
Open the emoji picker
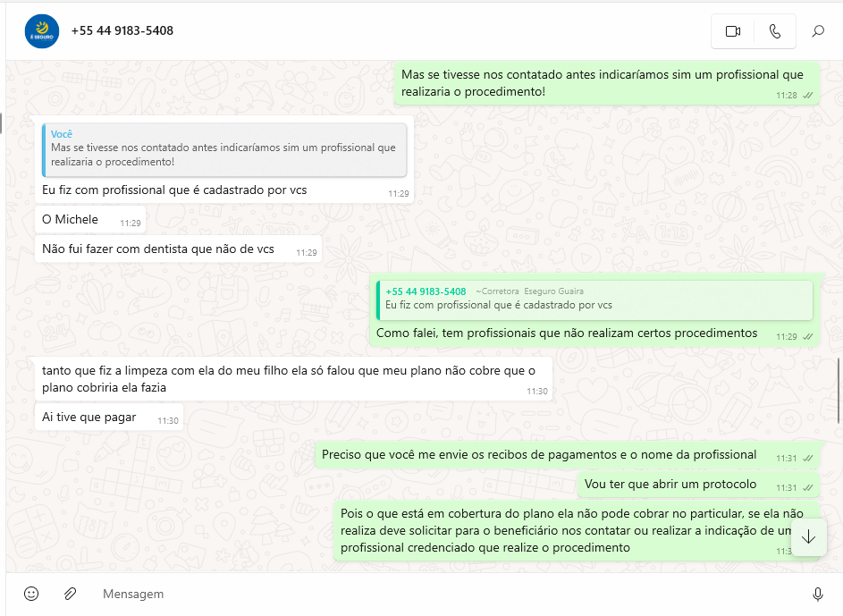coord(31,594)
